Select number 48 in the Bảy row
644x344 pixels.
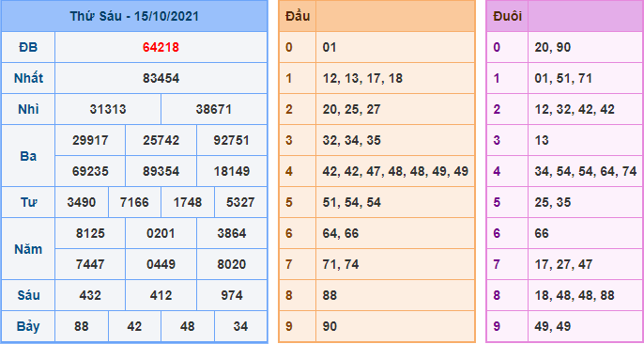pos(188,326)
